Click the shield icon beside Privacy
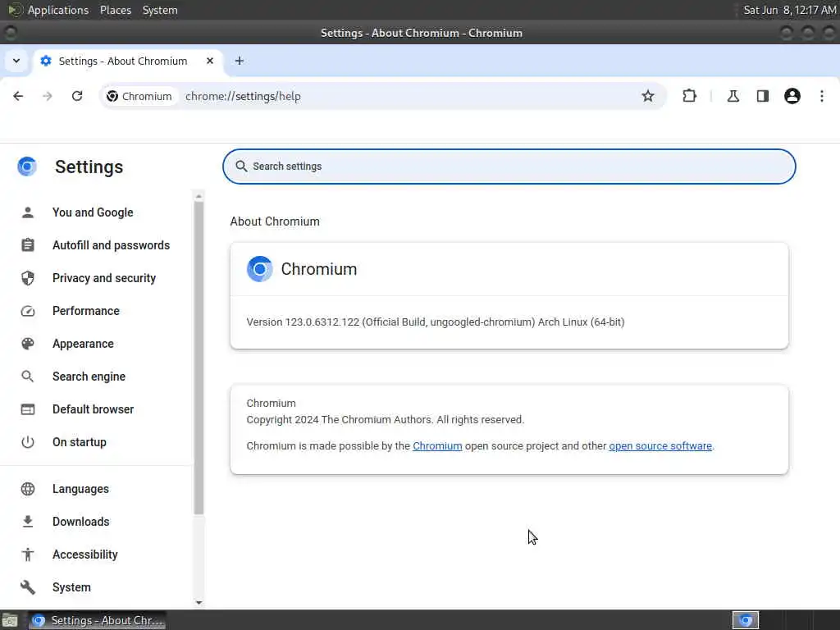This screenshot has height=630, width=840. (27, 278)
